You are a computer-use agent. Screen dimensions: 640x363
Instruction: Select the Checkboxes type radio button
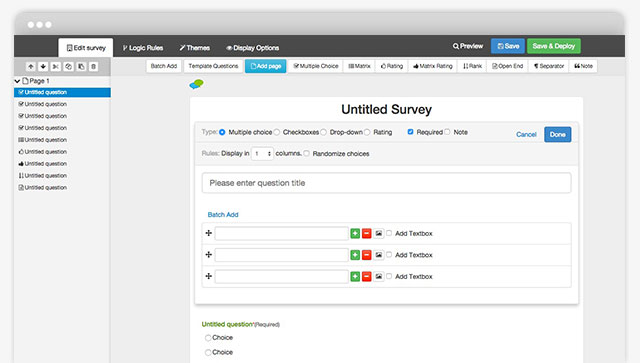tap(277, 132)
